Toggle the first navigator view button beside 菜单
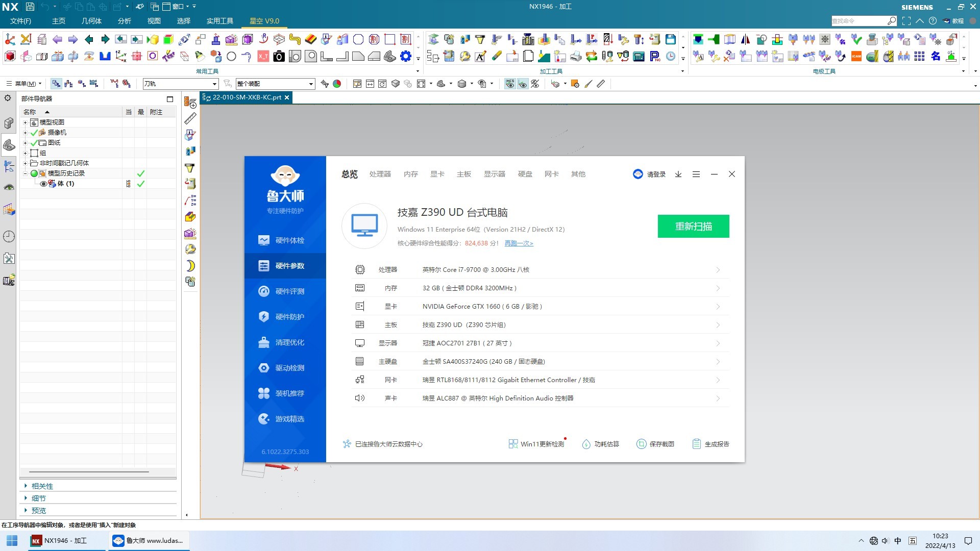980x551 pixels. 56,84
